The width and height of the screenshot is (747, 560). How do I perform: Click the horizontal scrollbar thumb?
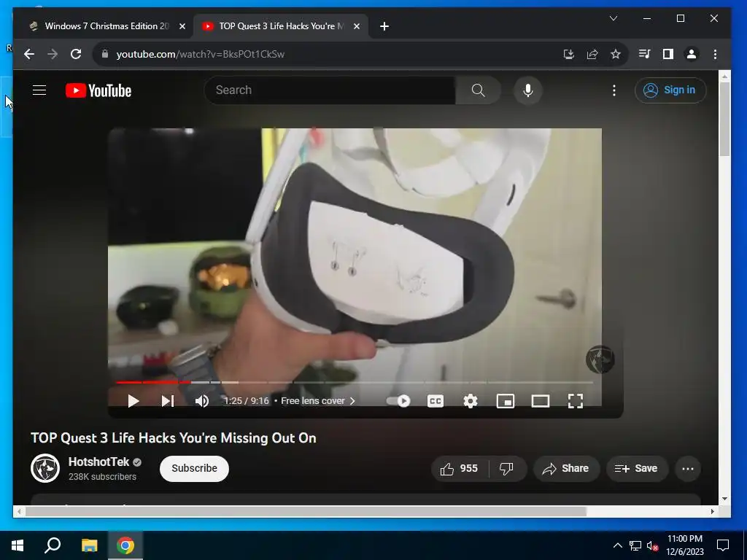pyautogui.click(x=306, y=511)
